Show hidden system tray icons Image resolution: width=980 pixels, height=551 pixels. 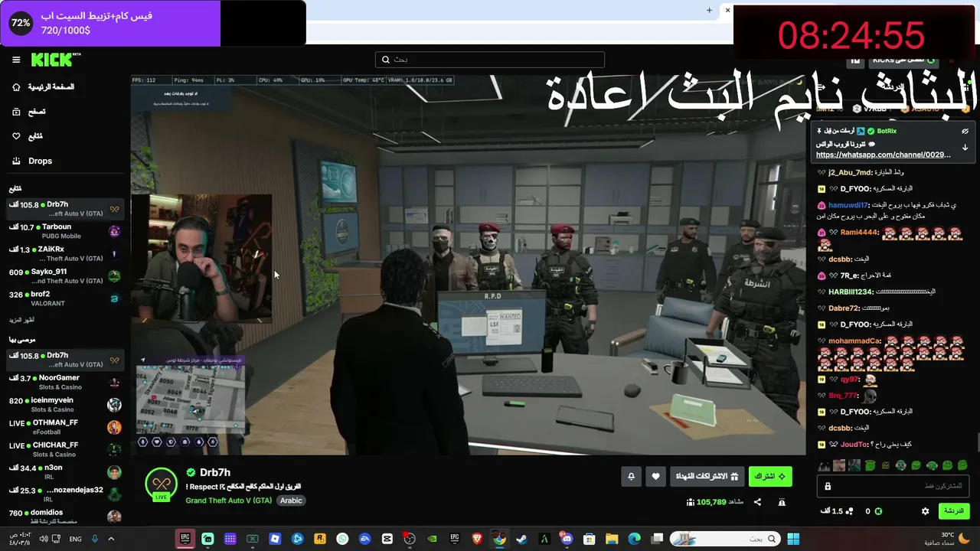[111, 539]
